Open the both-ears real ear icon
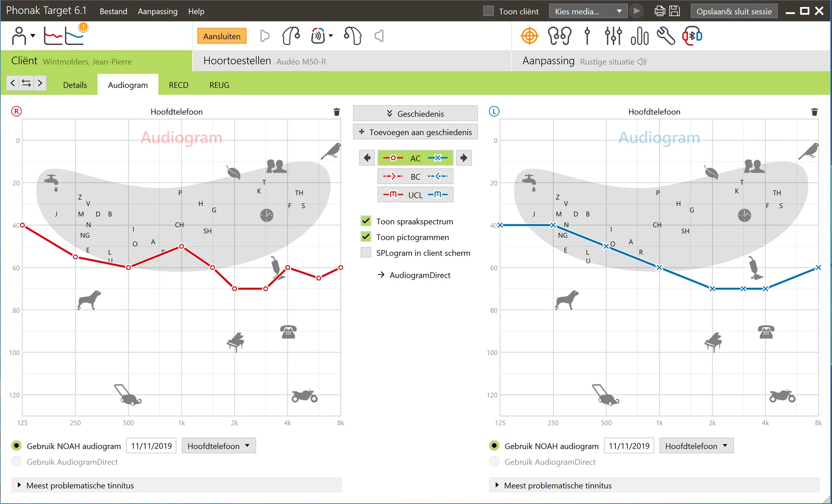Screen dimensions: 832x504 tap(559, 36)
